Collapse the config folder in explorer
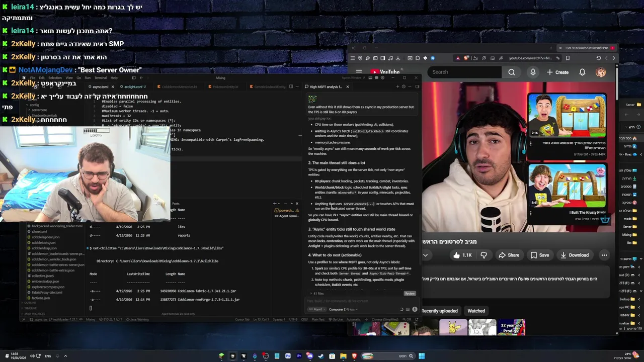Screen dimensions: 644x362 [x=33, y=105]
